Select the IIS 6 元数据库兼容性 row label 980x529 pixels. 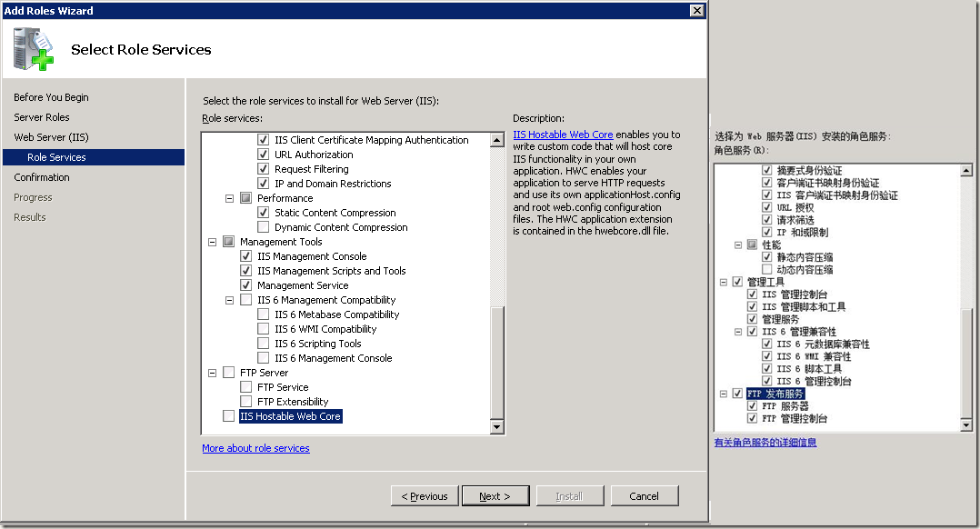pyautogui.click(x=823, y=344)
